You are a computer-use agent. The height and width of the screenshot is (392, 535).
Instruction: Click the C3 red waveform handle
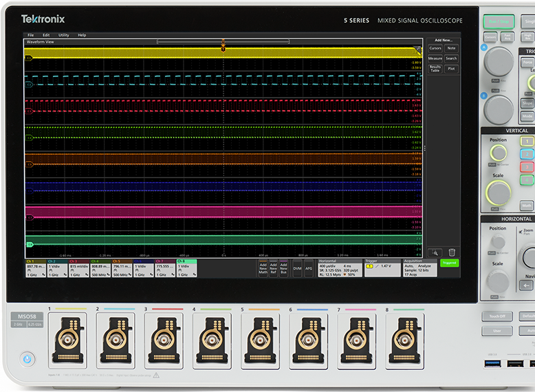[29, 111]
